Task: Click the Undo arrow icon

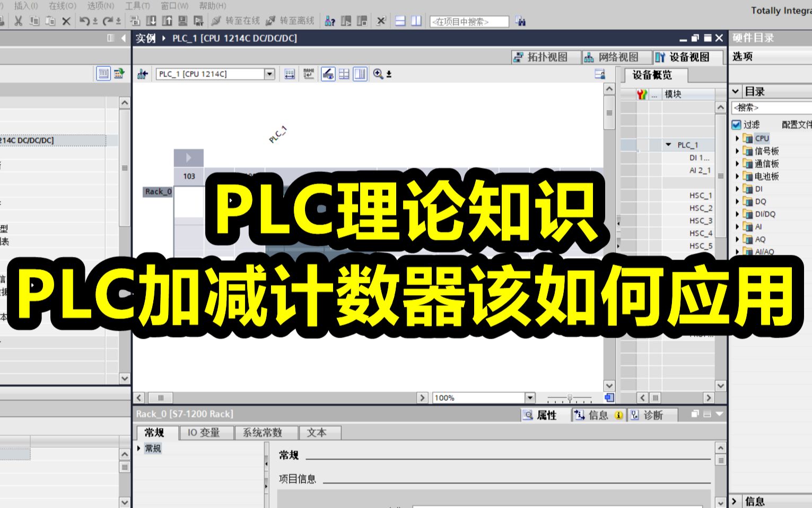Action: point(84,21)
